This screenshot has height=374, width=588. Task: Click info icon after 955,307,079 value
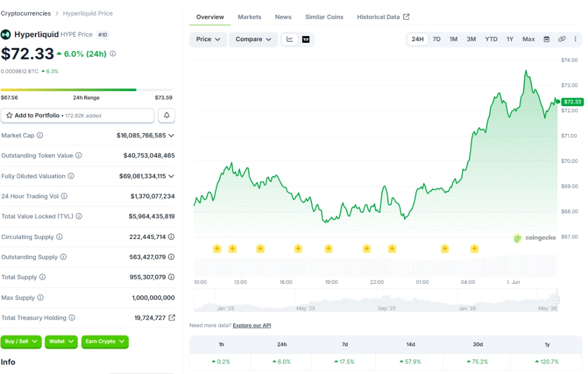(172, 277)
